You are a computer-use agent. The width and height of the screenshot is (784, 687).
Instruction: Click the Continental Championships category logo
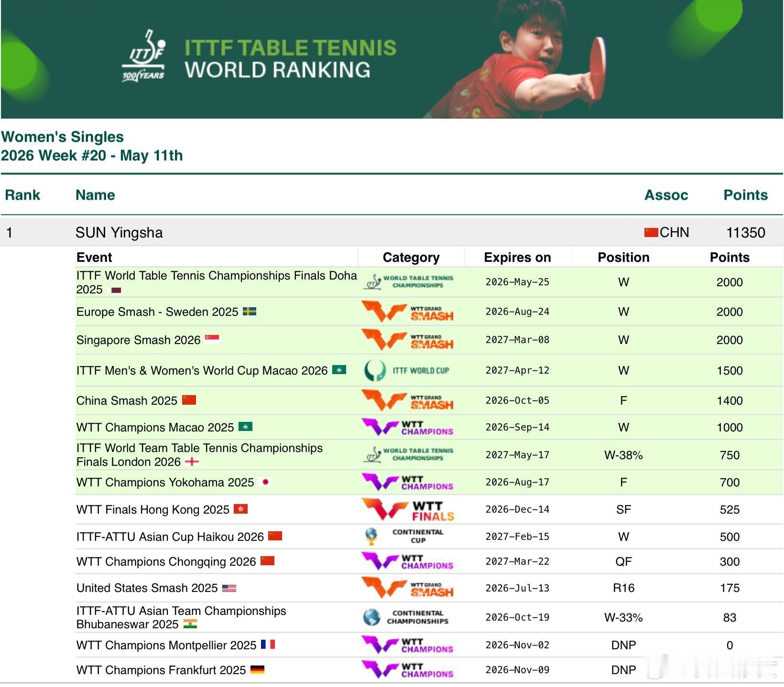click(x=406, y=617)
